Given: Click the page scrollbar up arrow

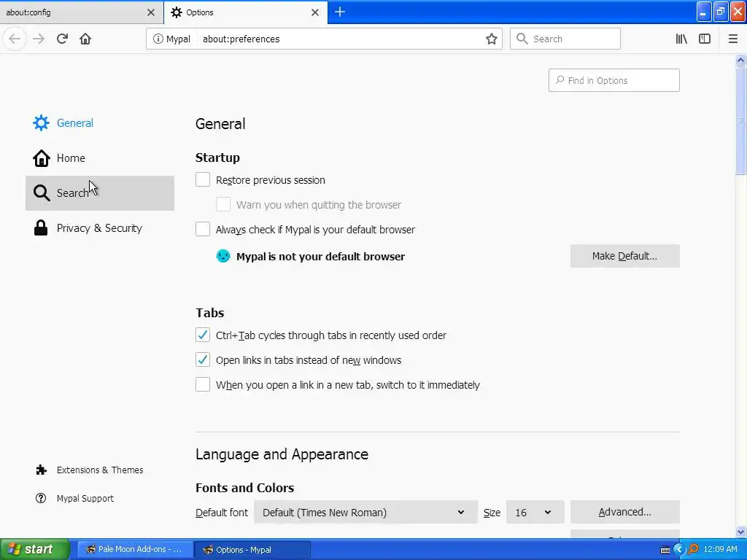Looking at the screenshot, I should pos(740,60).
